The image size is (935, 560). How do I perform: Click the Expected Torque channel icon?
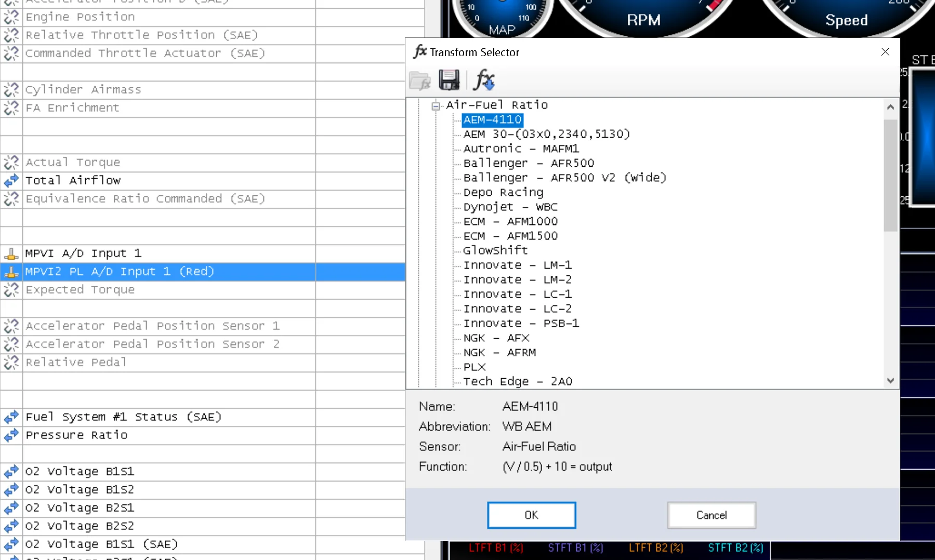11,290
